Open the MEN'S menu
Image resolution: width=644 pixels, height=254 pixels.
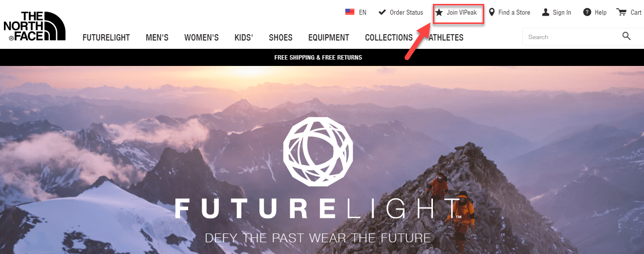(x=157, y=38)
